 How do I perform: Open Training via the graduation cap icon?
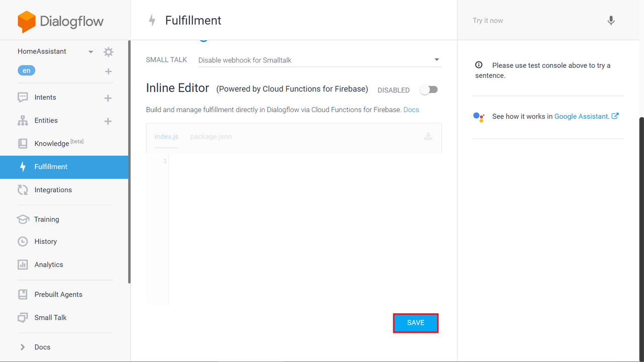(x=23, y=220)
